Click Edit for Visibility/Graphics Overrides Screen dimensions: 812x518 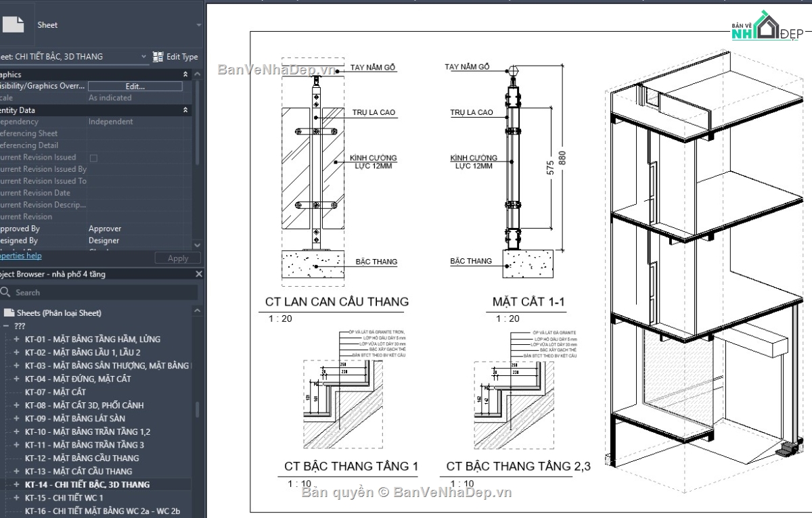click(x=135, y=87)
